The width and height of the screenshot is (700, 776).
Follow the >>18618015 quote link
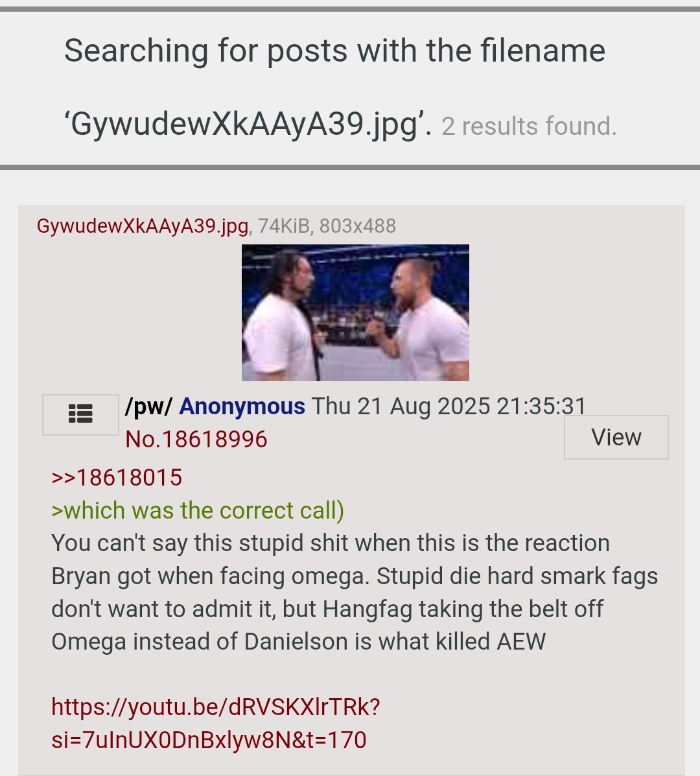[x=117, y=478]
